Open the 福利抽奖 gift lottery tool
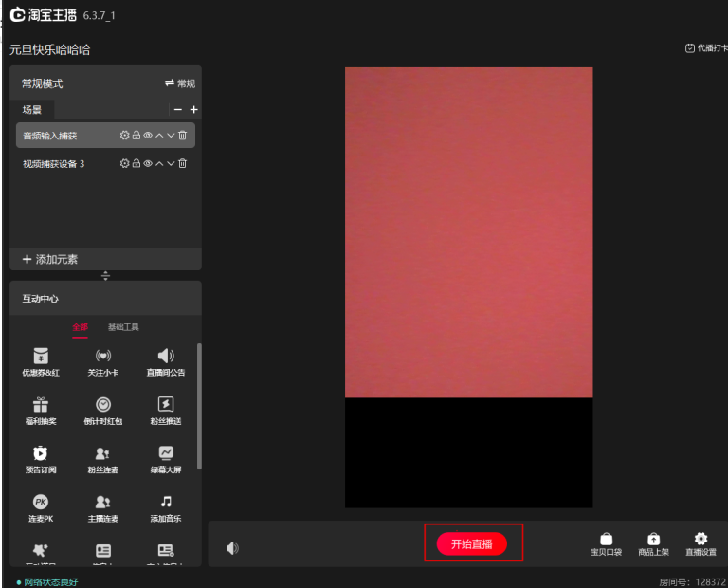The height and width of the screenshot is (588, 728). [41, 411]
